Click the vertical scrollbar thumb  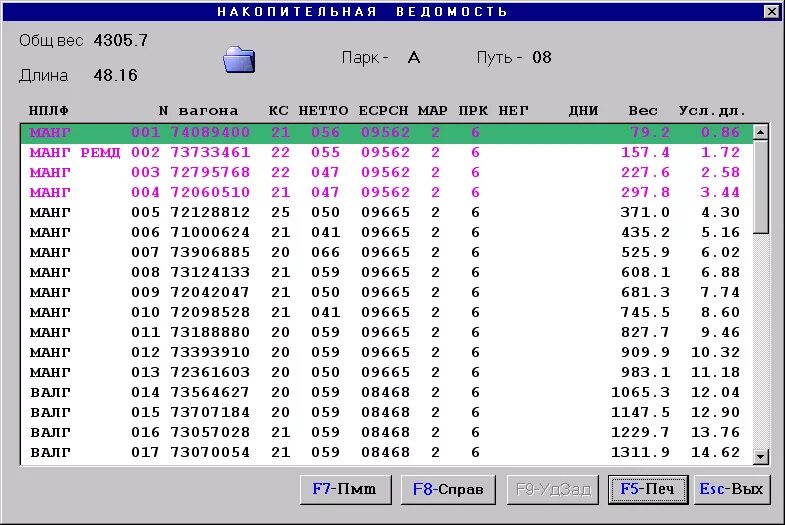(760, 186)
